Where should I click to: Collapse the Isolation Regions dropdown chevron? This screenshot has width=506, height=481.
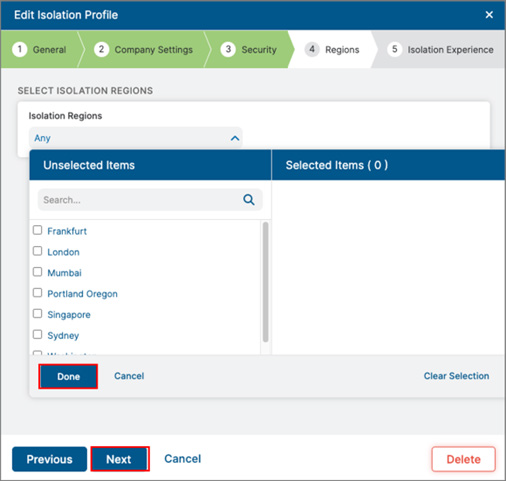(235, 138)
